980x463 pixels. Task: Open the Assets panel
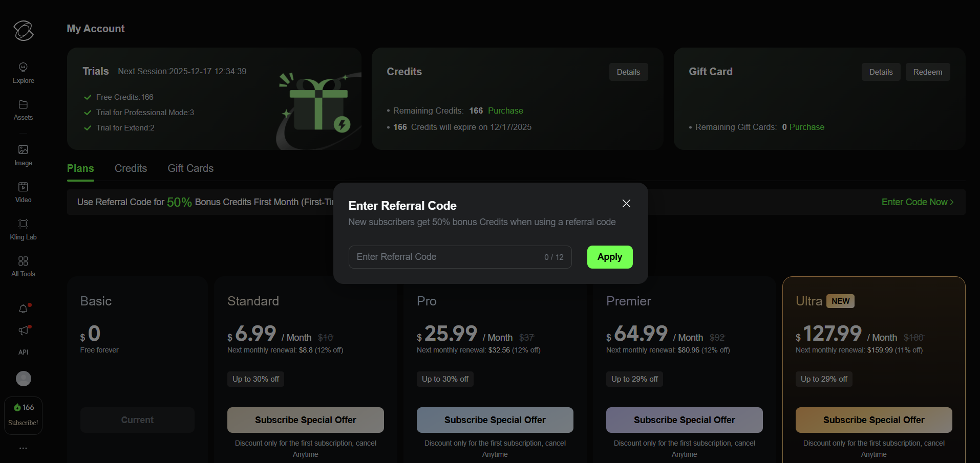pos(23,109)
